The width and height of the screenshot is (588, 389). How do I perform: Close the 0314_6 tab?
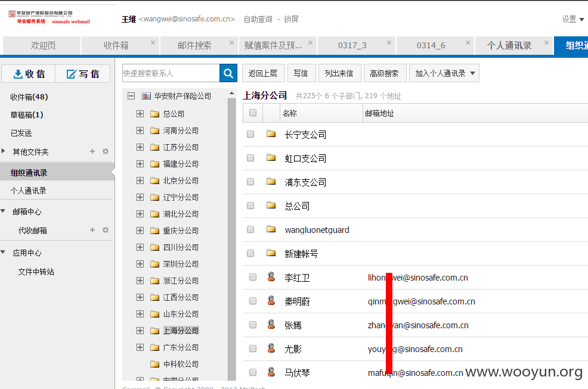(x=468, y=43)
